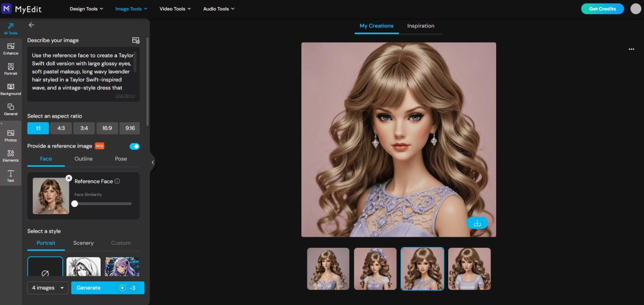The image size is (644, 305).
Task: Switch to the Inspiration tab
Action: (x=421, y=26)
